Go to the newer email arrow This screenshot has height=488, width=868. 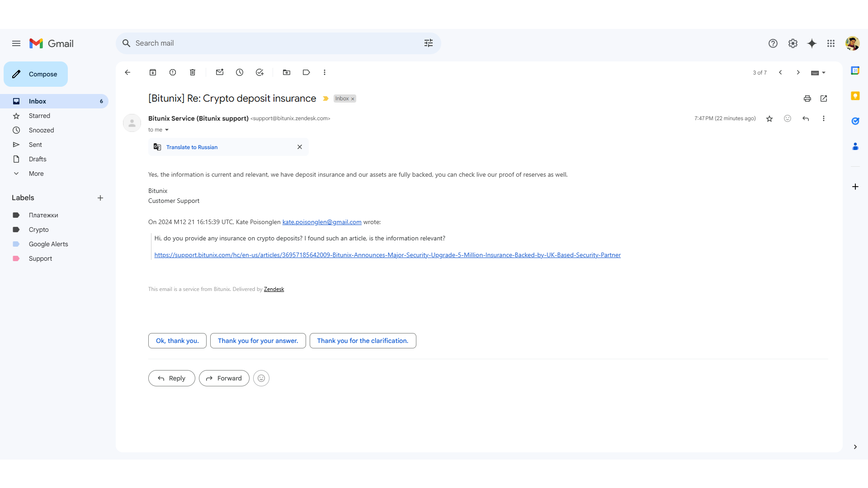(780, 72)
